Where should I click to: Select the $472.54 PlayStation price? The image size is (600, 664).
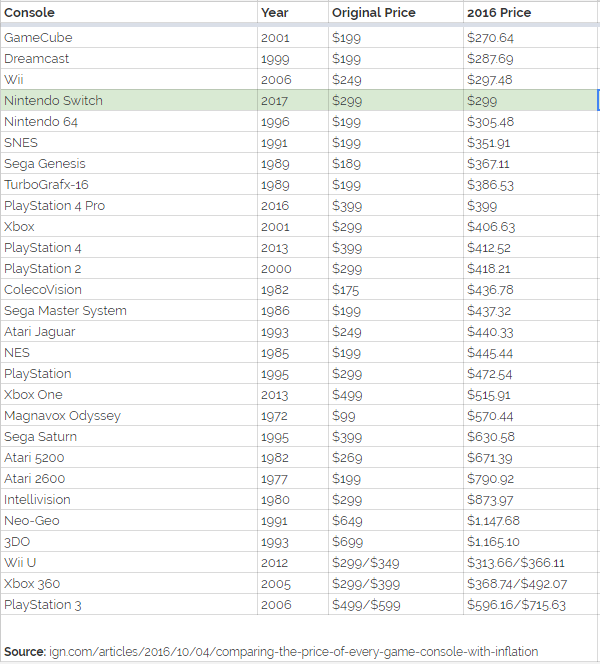[530, 374]
